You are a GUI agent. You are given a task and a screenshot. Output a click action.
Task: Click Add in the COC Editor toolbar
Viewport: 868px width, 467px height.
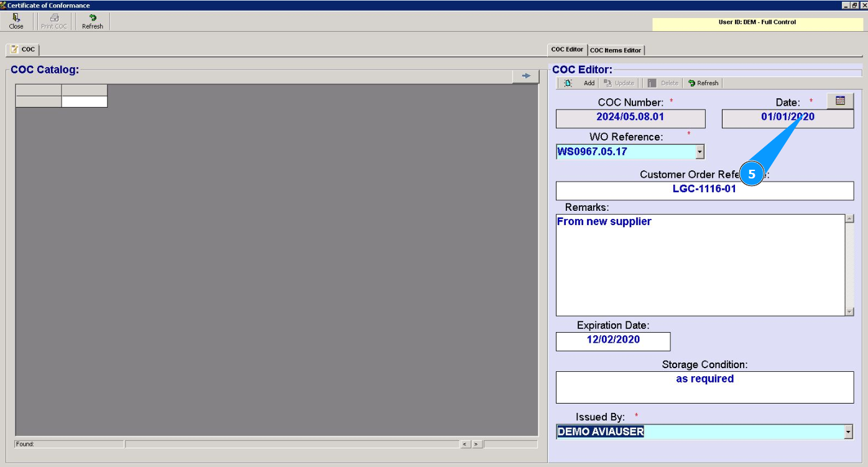(589, 83)
